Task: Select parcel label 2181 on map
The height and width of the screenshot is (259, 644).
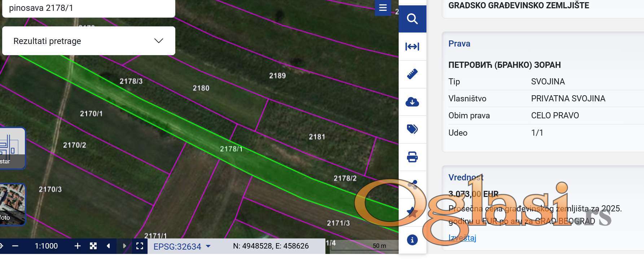Action: [x=317, y=137]
